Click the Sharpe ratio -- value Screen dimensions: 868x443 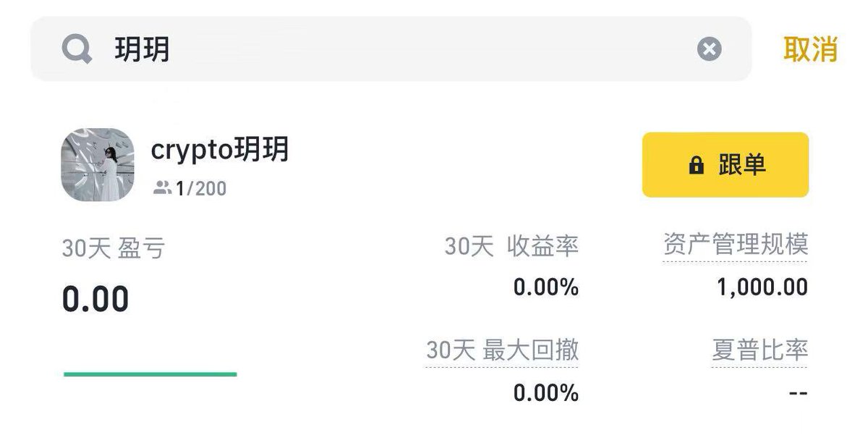click(x=798, y=393)
